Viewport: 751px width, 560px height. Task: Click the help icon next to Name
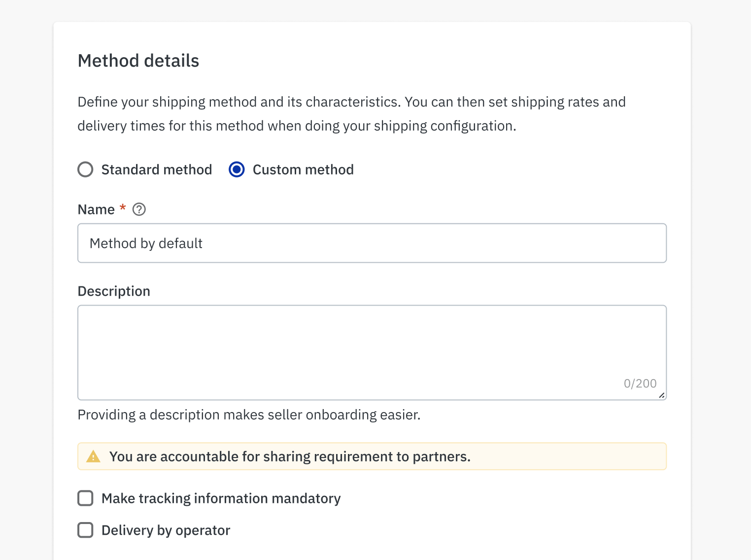coord(139,210)
